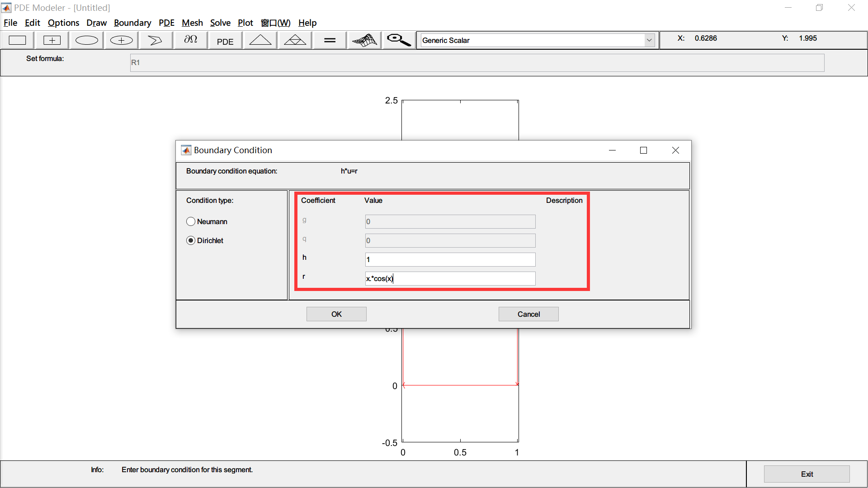Viewport: 868px width, 488px height.
Task: Select the ellipse drawing tool
Action: 86,40
